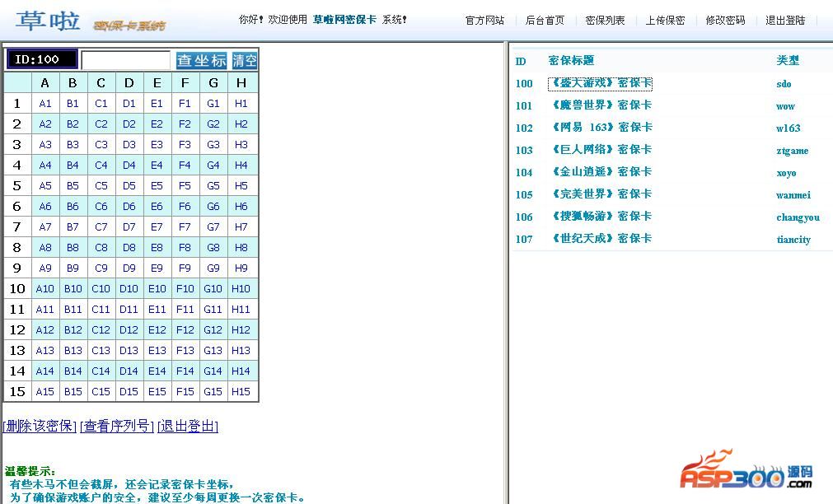
Task: Select grid cell E5
Action: [157, 186]
